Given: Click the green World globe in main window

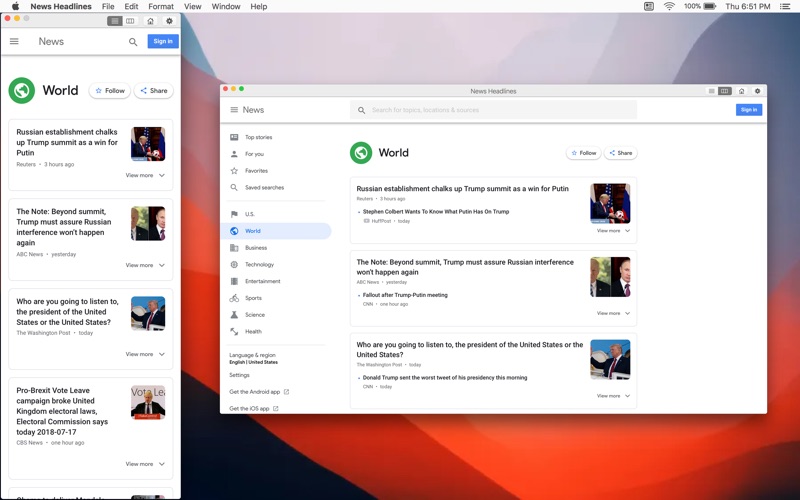Looking at the screenshot, I should (x=361, y=153).
